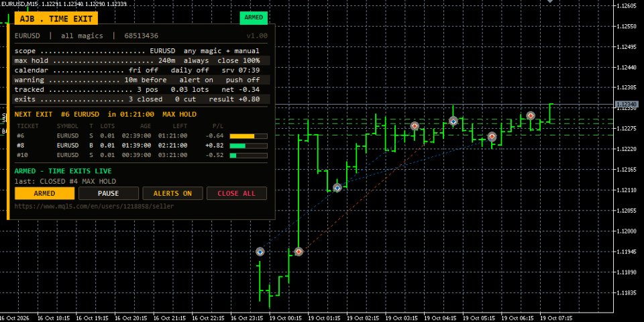Click the blue trade marker near 19 Oct 00:15
The image size is (644, 322).
[260, 252]
